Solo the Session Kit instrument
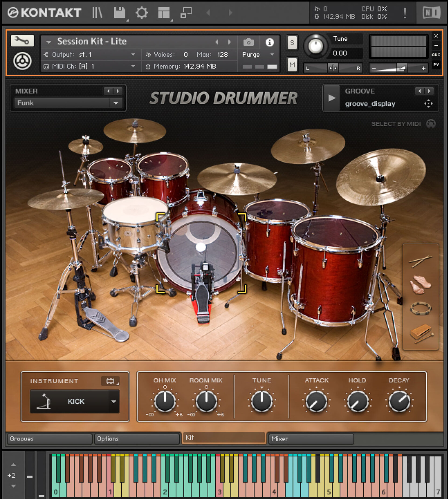 (292, 43)
